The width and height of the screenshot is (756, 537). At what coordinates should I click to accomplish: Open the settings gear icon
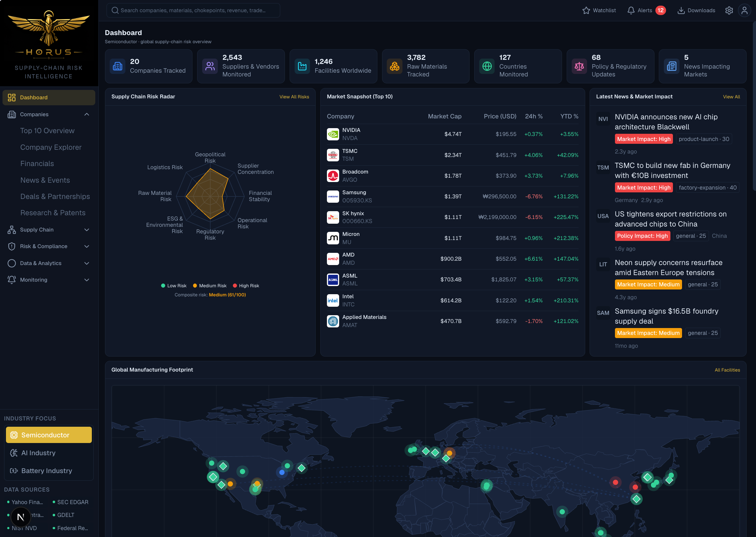tap(729, 11)
